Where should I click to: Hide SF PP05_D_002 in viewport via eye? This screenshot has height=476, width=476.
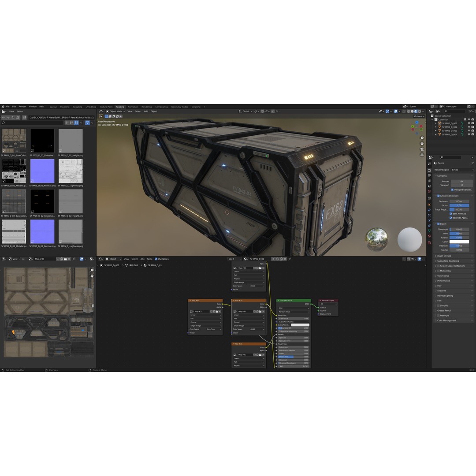click(x=469, y=127)
